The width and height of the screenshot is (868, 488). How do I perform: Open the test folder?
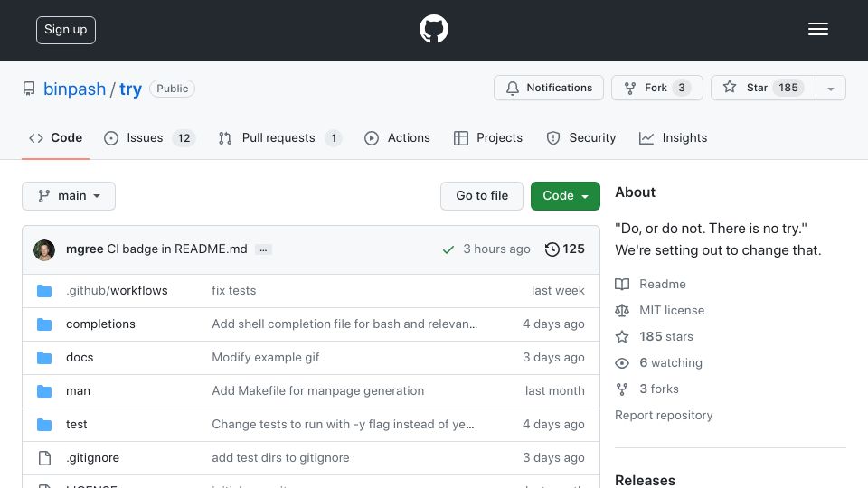(x=76, y=425)
